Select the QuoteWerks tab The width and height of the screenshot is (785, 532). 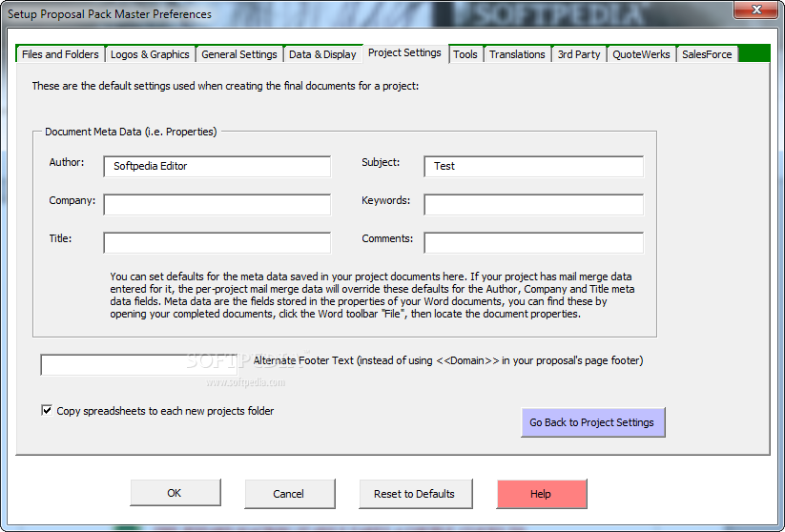(641, 54)
